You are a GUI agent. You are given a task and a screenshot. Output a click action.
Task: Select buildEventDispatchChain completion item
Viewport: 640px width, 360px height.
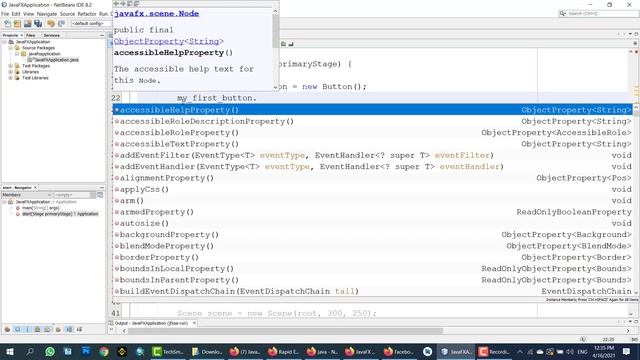pyautogui.click(x=373, y=291)
